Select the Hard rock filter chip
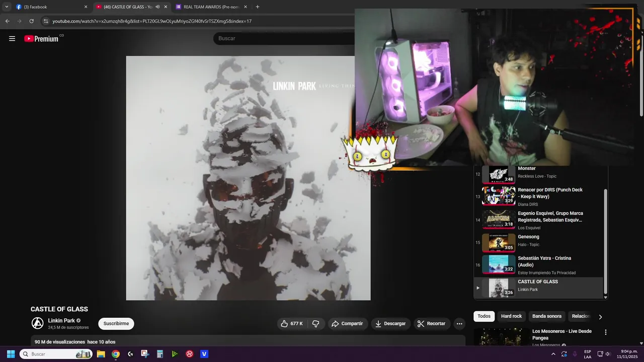The height and width of the screenshot is (362, 644). [511, 316]
